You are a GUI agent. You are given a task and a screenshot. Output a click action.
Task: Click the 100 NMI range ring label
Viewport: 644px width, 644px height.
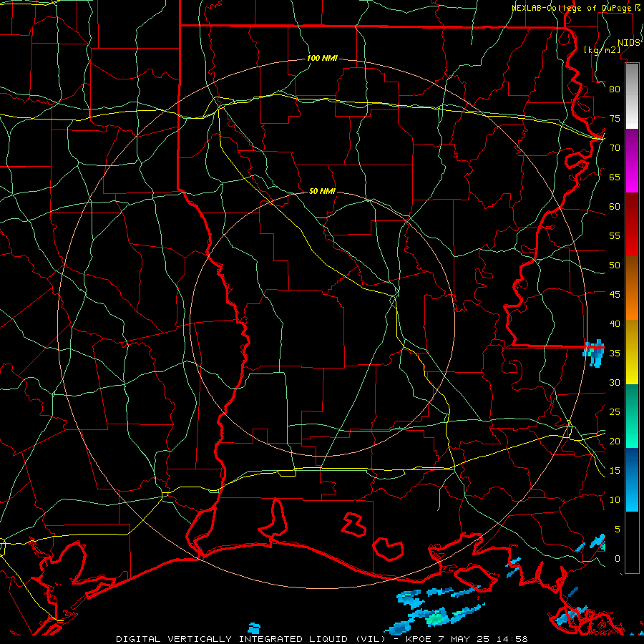(322, 59)
